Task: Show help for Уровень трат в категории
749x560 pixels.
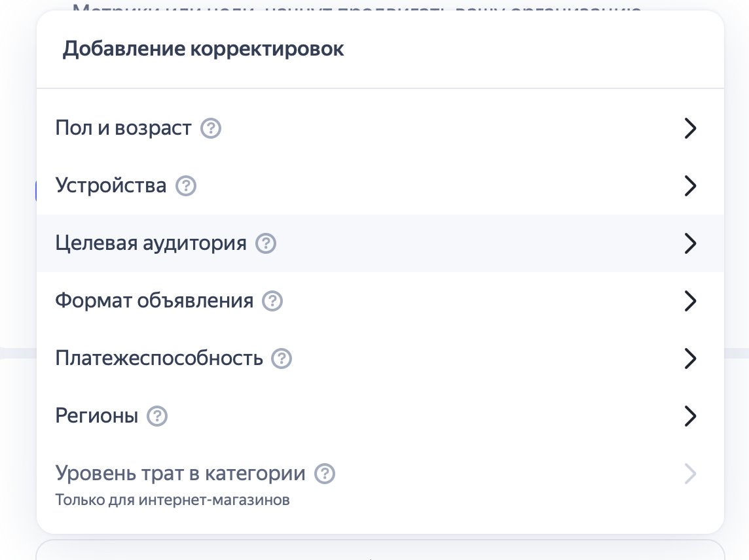Action: 325,474
